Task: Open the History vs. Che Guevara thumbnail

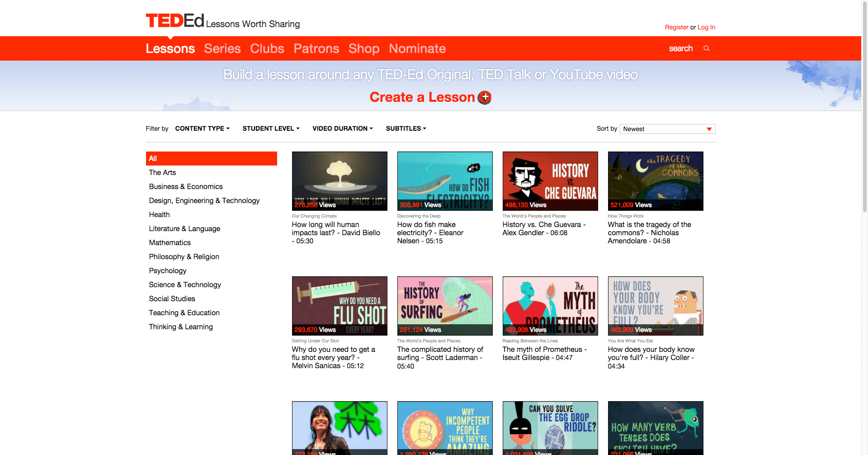Action: click(x=550, y=181)
